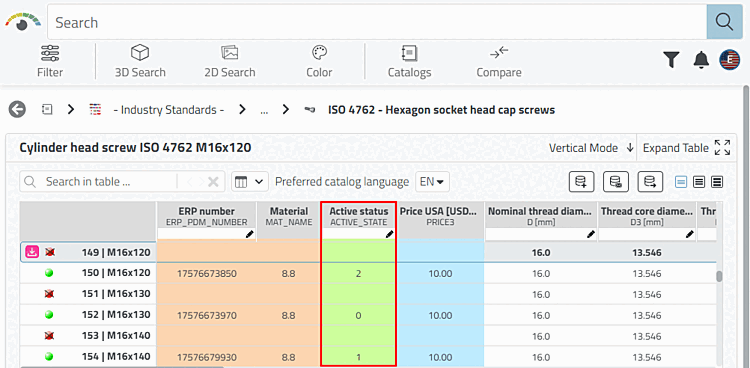The image size is (750, 368).
Task: Click the Material column header
Action: (288, 216)
